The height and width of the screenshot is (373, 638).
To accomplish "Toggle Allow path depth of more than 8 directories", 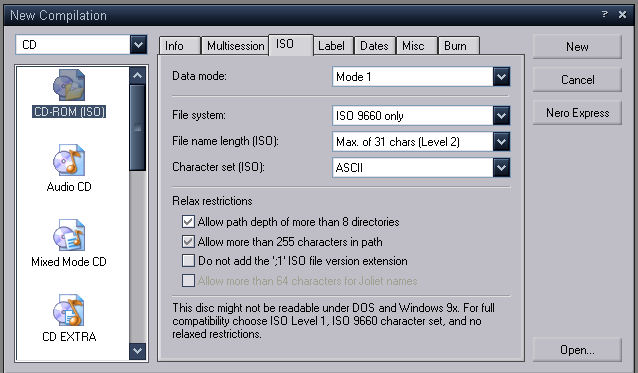I will click(x=188, y=222).
